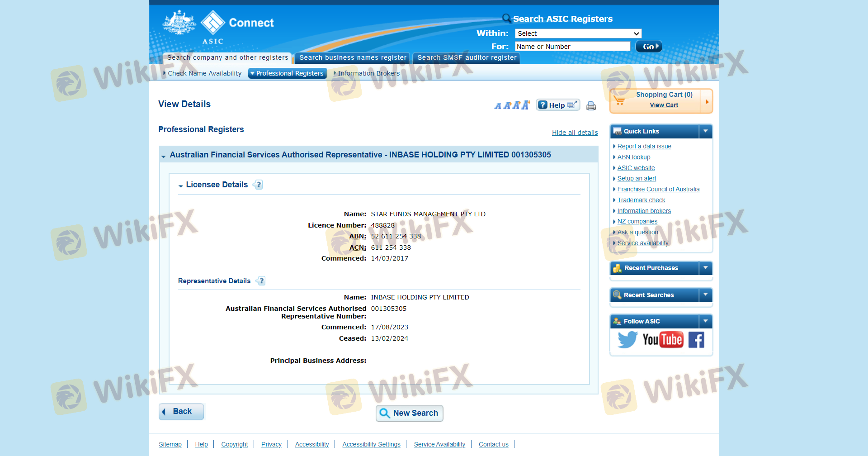868x456 pixels.
Task: Click the printer icon
Action: [x=591, y=106]
